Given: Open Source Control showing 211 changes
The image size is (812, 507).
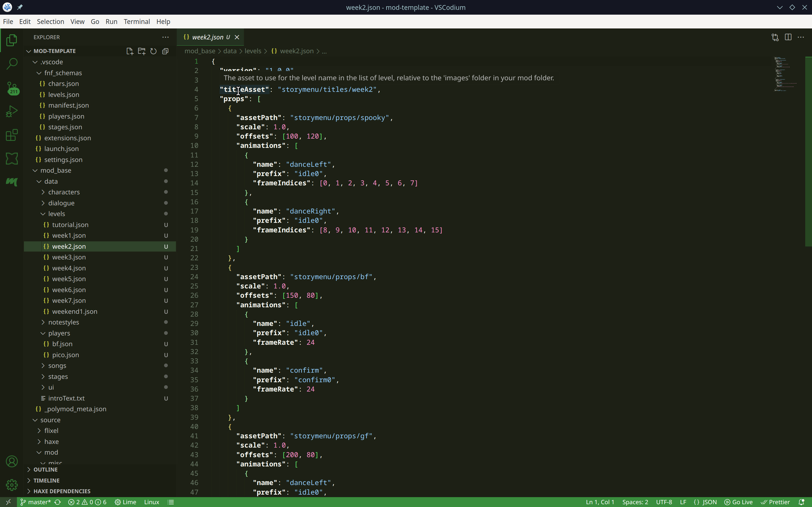Looking at the screenshot, I should 12,88.
